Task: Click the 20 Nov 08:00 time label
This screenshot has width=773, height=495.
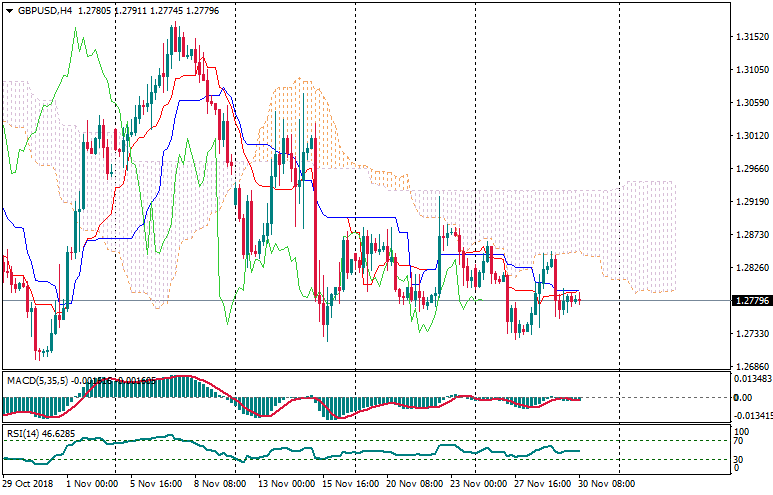Action: (413, 481)
